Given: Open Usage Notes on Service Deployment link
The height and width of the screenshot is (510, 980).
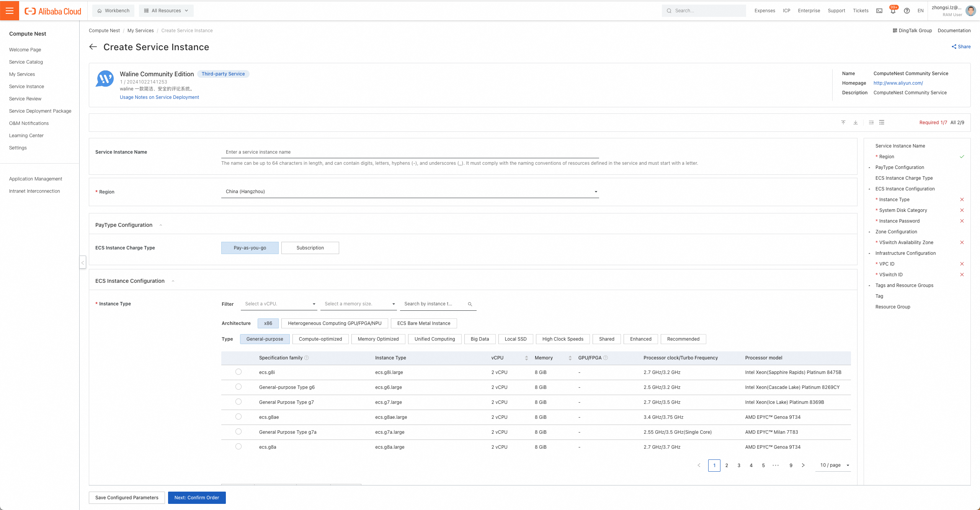Looking at the screenshot, I should [159, 97].
